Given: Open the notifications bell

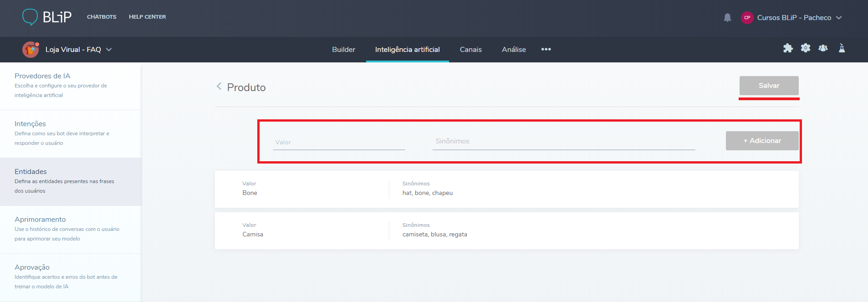Looking at the screenshot, I should (x=727, y=18).
